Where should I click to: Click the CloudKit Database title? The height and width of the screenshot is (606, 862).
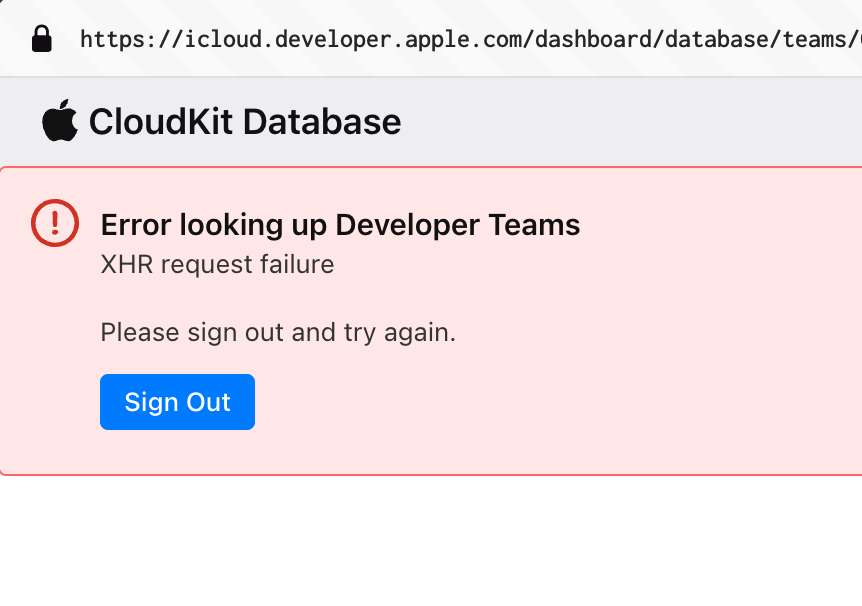(245, 122)
